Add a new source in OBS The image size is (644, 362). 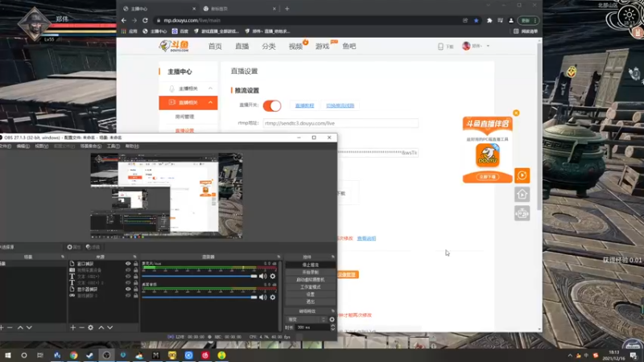point(72,327)
